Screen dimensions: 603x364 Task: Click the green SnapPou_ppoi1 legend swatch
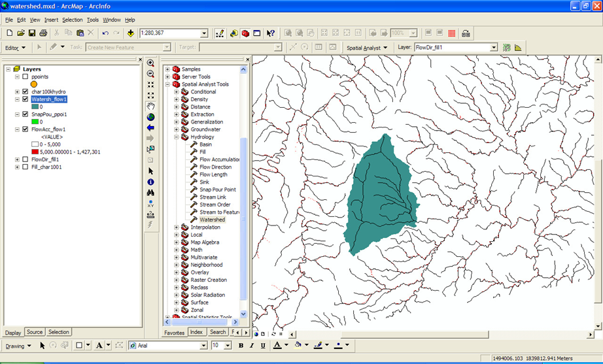coord(35,122)
